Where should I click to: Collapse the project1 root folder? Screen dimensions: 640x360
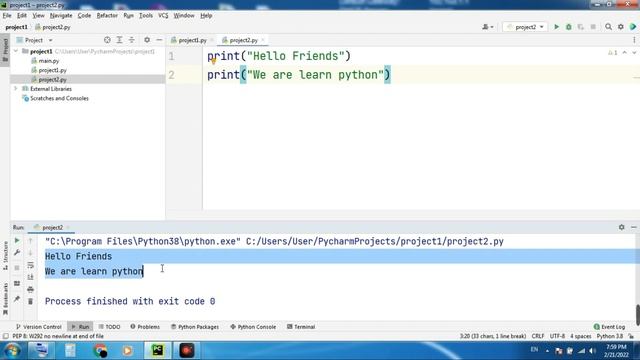[x=16, y=51]
